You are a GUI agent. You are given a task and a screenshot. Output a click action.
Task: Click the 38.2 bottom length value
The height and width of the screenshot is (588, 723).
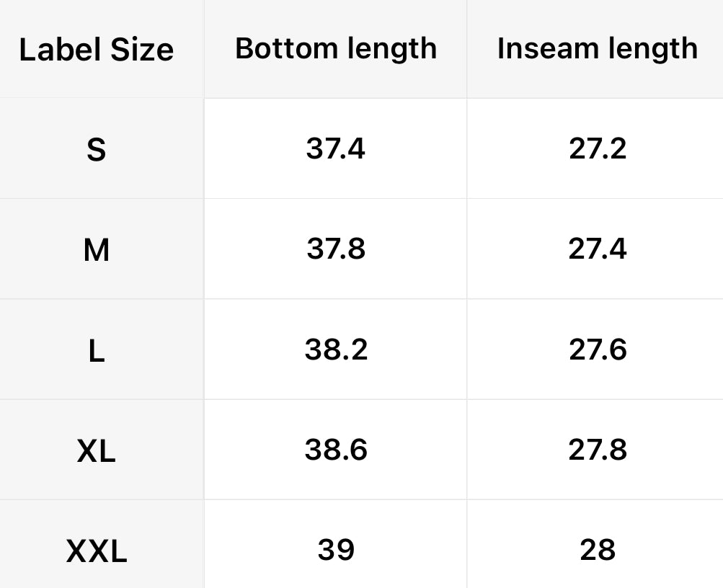(336, 349)
